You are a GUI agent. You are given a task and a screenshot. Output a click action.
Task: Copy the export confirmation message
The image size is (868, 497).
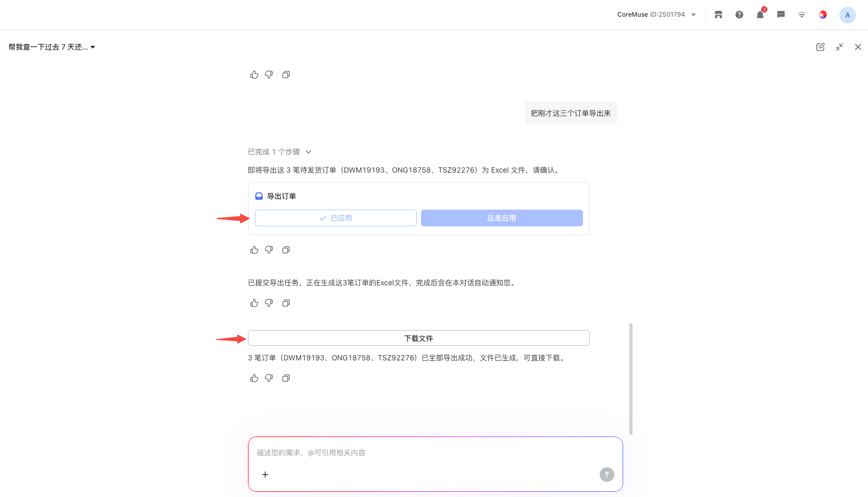[286, 250]
